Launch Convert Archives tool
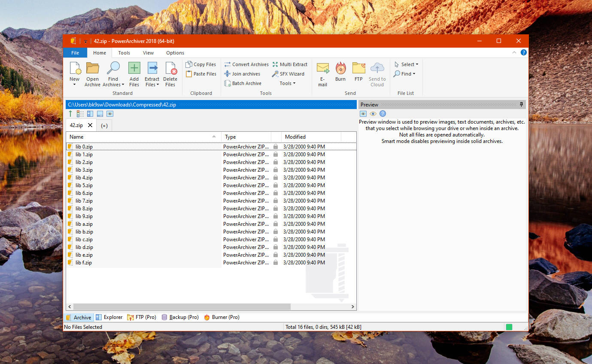Viewport: 592px width, 364px height. click(246, 64)
